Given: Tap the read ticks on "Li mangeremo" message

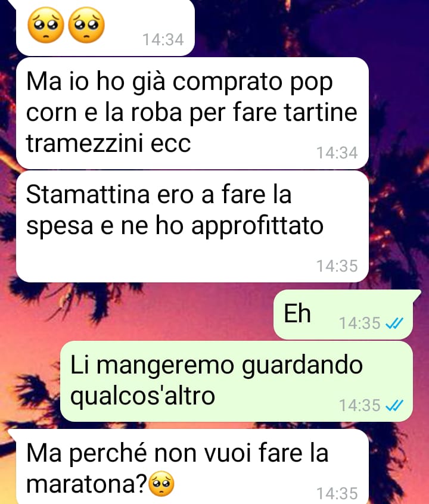Looking at the screenshot, I should [x=394, y=406].
